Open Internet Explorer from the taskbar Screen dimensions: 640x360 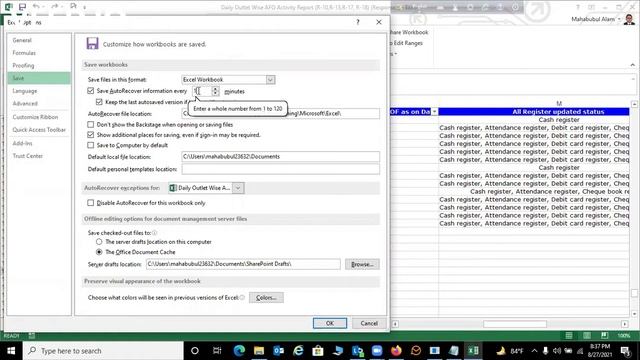[x=298, y=351]
